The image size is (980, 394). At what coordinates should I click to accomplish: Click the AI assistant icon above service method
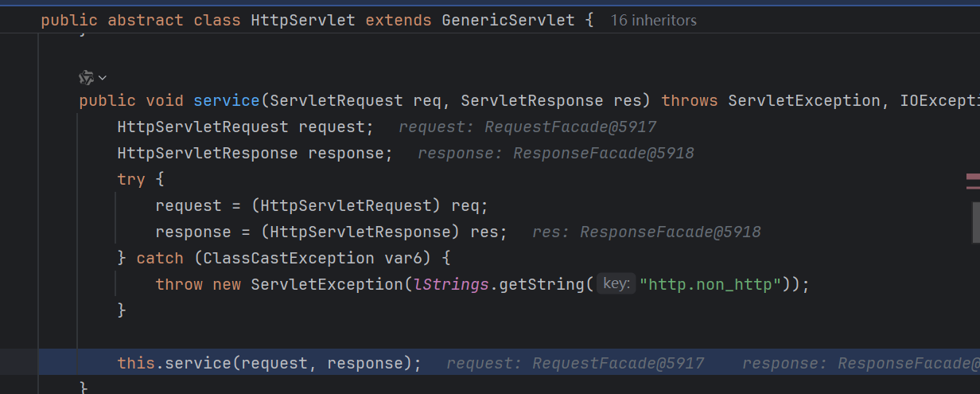(x=87, y=77)
